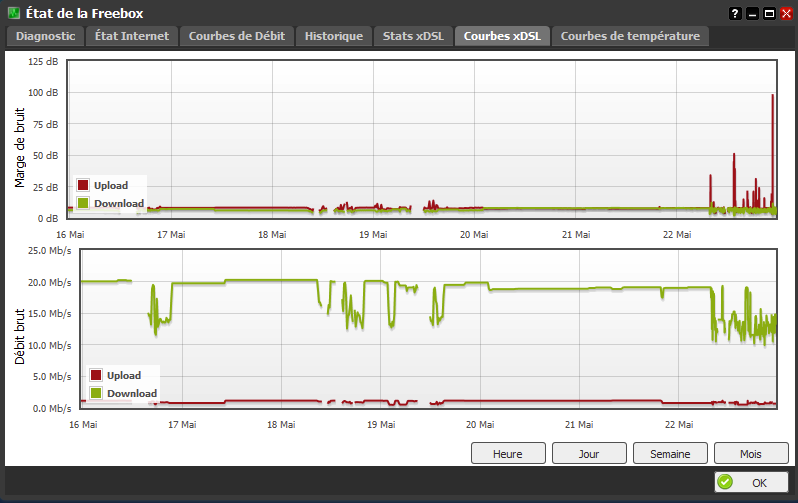Click the 'État de la Freebox' window title
The width and height of the screenshot is (798, 503).
tap(84, 13)
